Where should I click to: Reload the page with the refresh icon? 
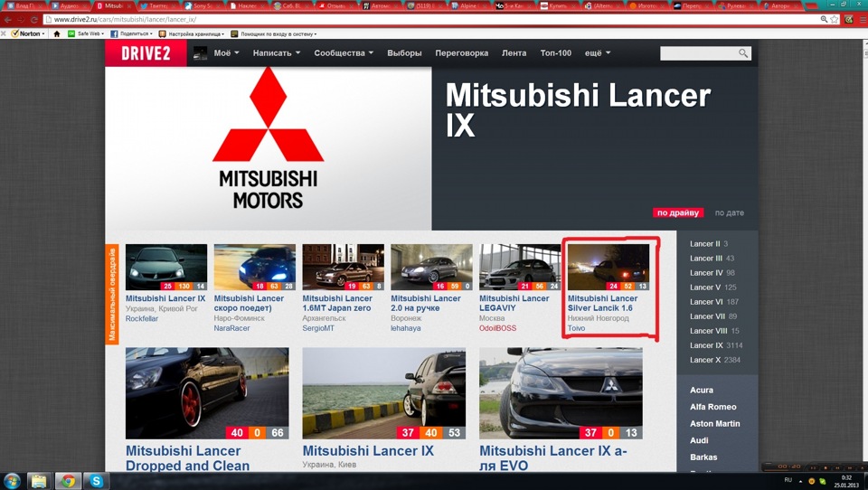pyautogui.click(x=33, y=19)
